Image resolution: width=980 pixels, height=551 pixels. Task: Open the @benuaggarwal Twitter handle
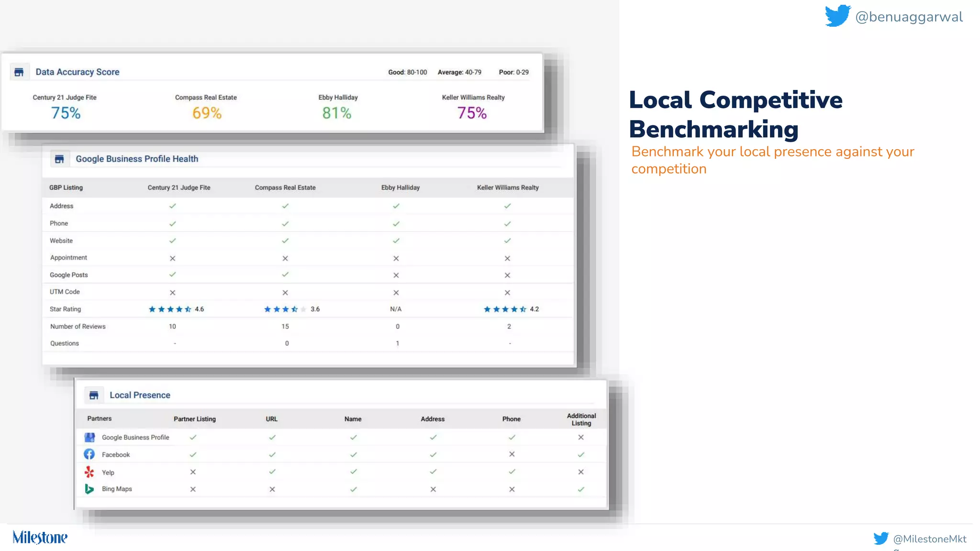(909, 17)
